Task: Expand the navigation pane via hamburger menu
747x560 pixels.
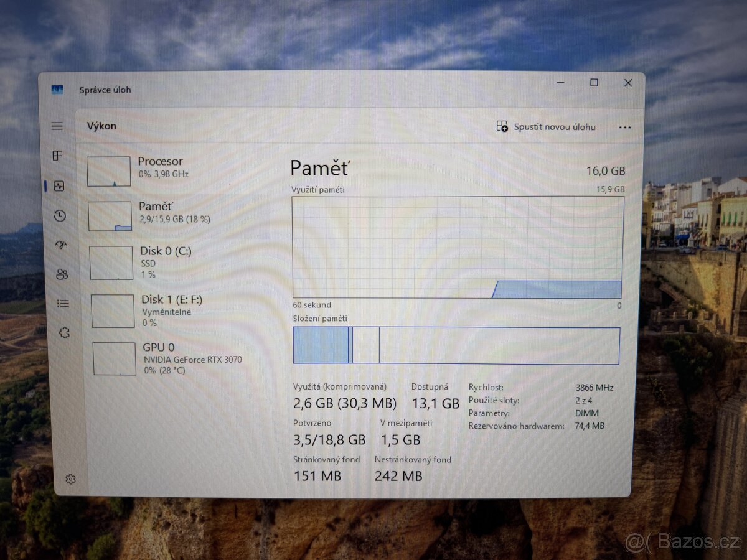Action: point(57,126)
